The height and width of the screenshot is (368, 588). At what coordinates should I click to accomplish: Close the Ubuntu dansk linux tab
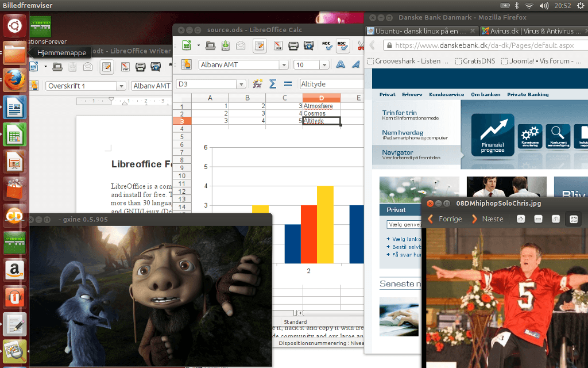(x=473, y=31)
